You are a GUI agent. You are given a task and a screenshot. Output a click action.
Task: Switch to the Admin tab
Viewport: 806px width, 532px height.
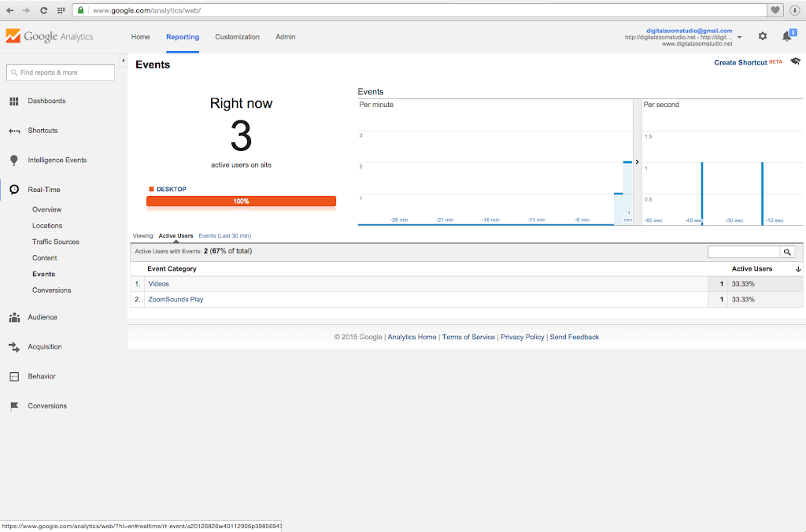click(285, 37)
